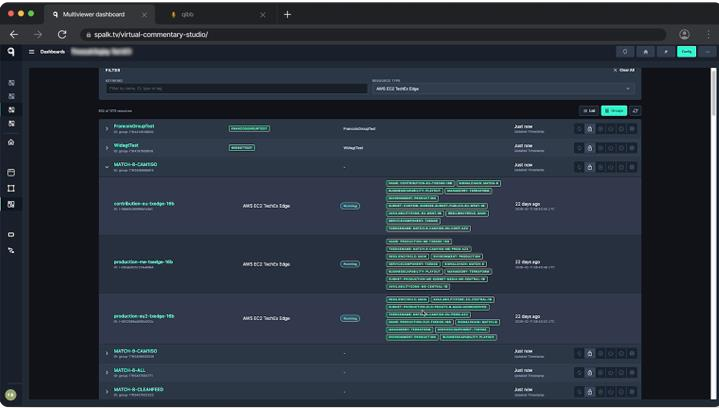Click the user avatar at sidebar bottom
This screenshot has height=408, width=719.
[x=11, y=394]
